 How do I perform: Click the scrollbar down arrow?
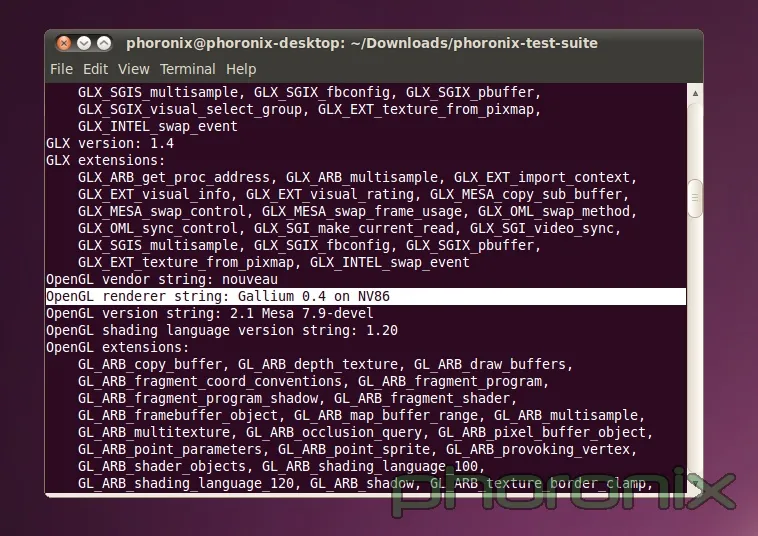(695, 483)
